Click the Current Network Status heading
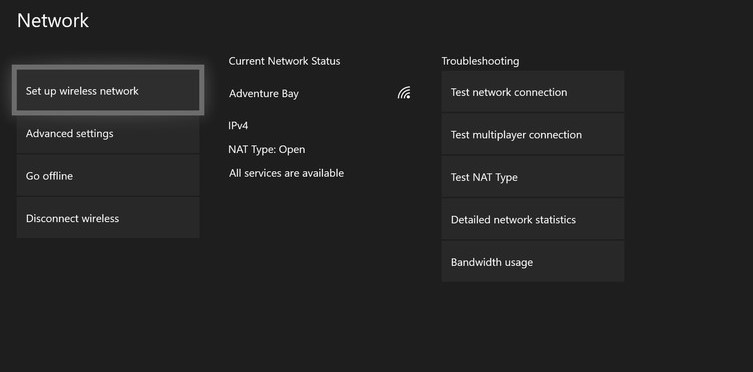The height and width of the screenshot is (372, 753). (284, 61)
